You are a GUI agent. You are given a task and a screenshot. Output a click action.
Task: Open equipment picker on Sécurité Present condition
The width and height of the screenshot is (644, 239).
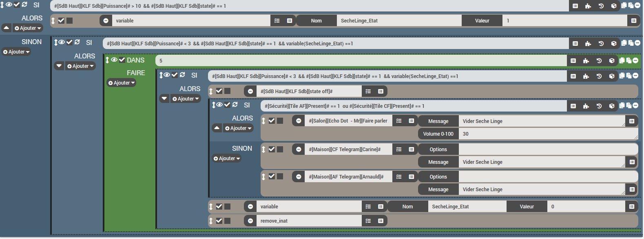(611, 106)
